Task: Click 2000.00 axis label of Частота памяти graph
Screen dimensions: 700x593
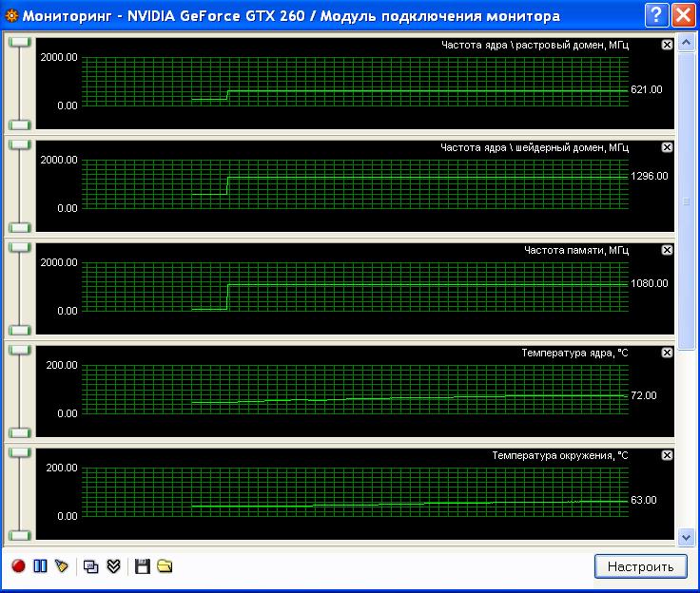Action: tap(59, 262)
